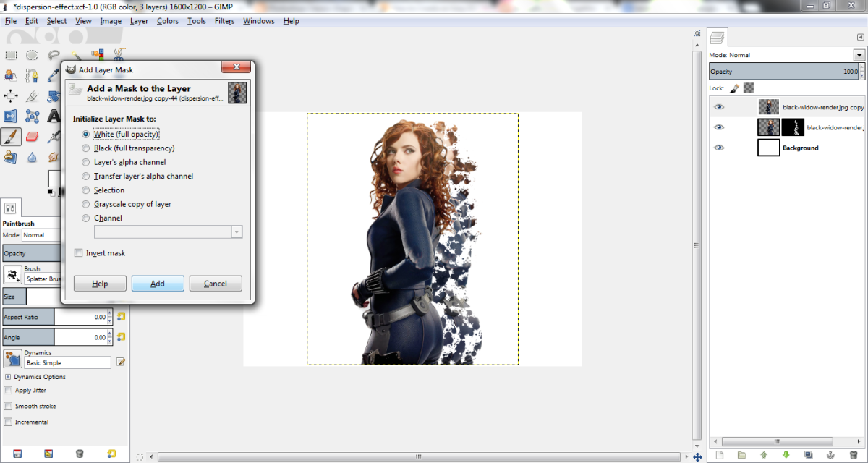Image resolution: width=868 pixels, height=463 pixels.
Task: Enable the Invert mask checkbox
Action: (x=78, y=252)
